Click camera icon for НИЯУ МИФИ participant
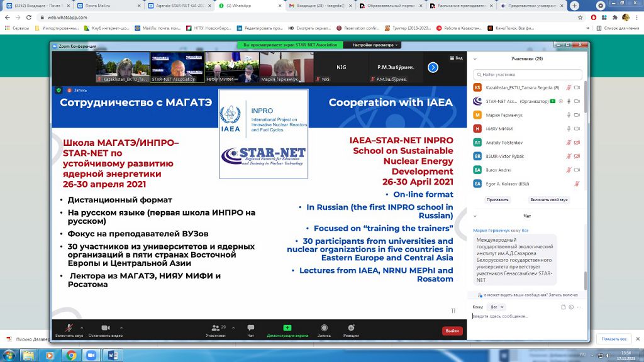644x362 pixels. click(577, 128)
